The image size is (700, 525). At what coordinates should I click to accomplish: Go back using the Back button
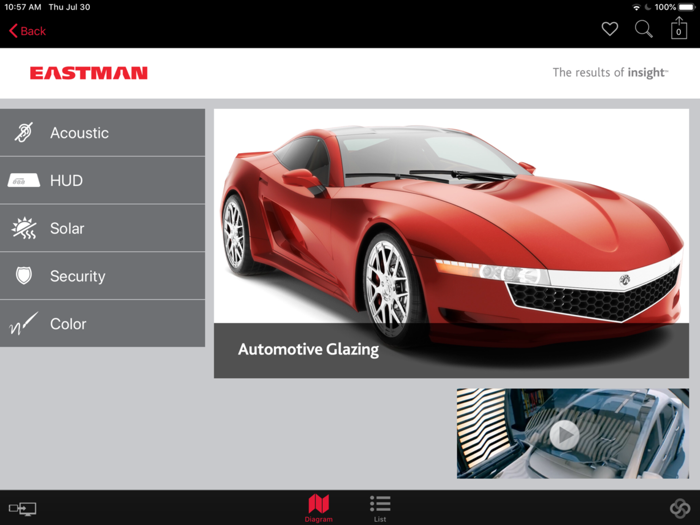pos(28,31)
